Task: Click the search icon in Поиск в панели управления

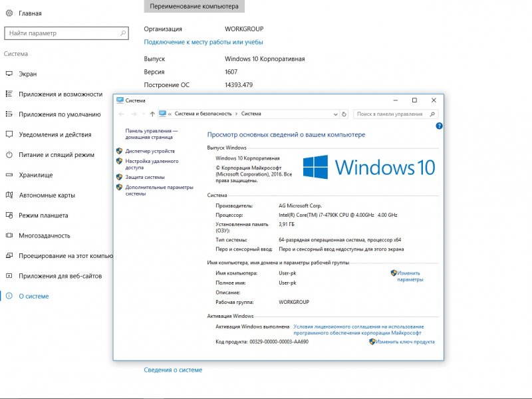Action: (432, 114)
